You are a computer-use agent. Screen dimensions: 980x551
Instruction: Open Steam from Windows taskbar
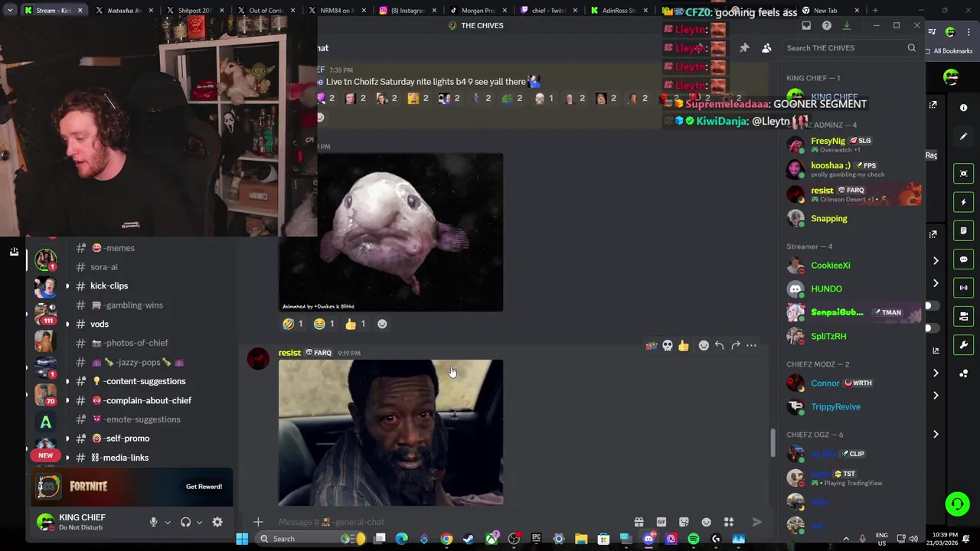tap(469, 539)
